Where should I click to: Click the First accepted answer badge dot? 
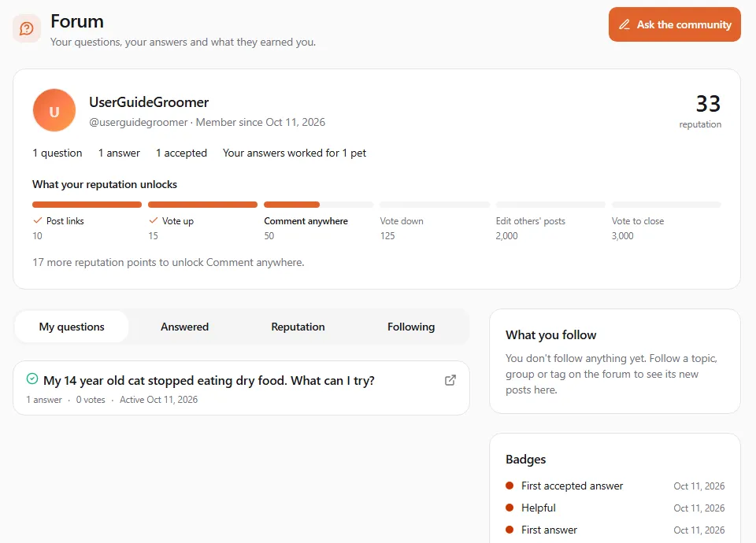510,486
